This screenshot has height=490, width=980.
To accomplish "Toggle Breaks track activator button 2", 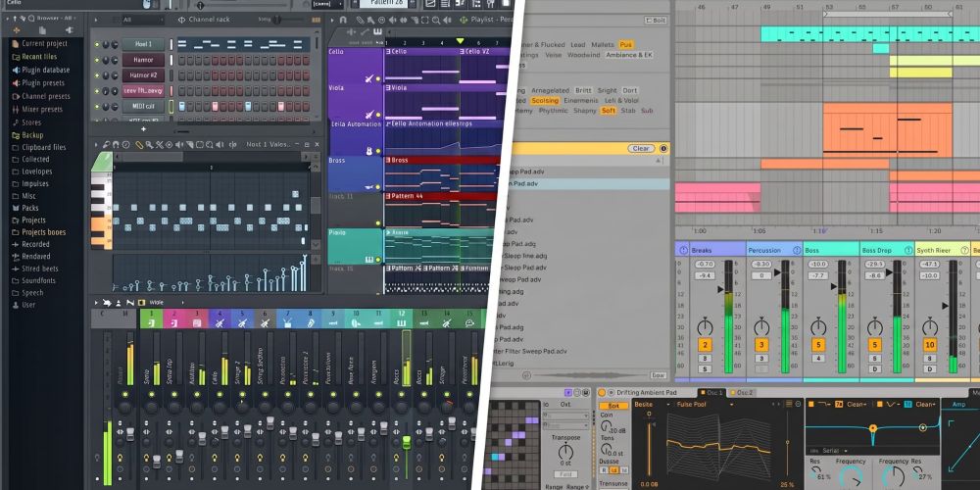I will coord(705,345).
